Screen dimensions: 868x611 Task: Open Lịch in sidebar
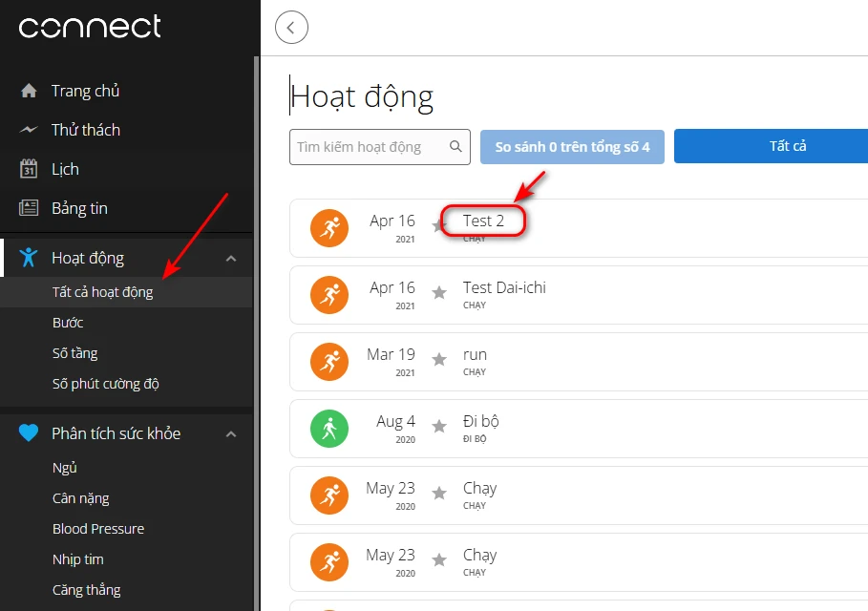(65, 169)
